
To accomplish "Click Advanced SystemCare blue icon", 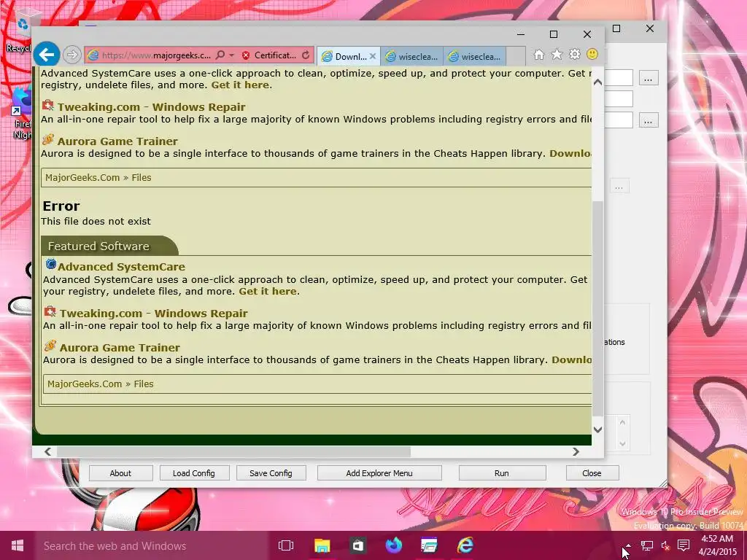I will click(50, 264).
